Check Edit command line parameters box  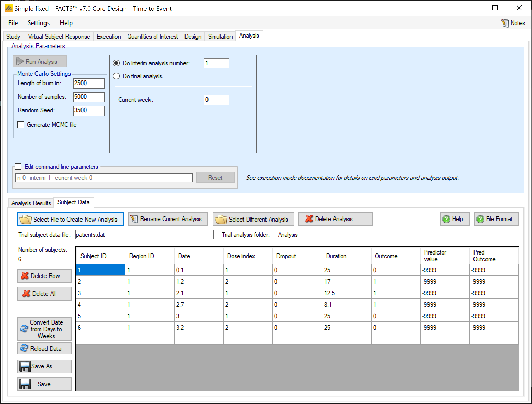pos(18,166)
